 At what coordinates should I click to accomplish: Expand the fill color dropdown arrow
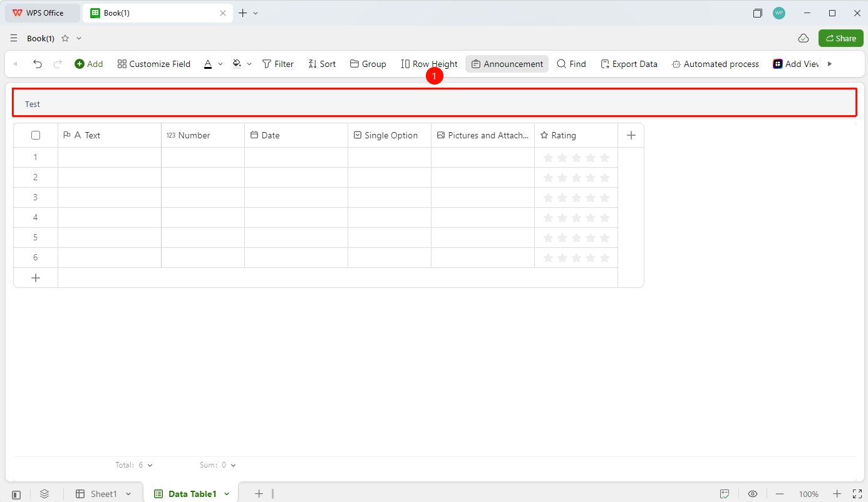tap(249, 64)
